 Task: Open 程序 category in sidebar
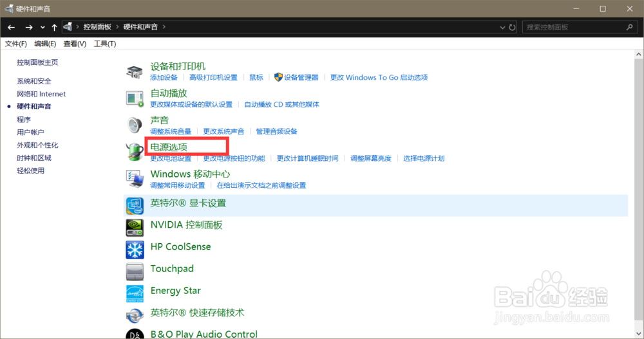tap(23, 120)
